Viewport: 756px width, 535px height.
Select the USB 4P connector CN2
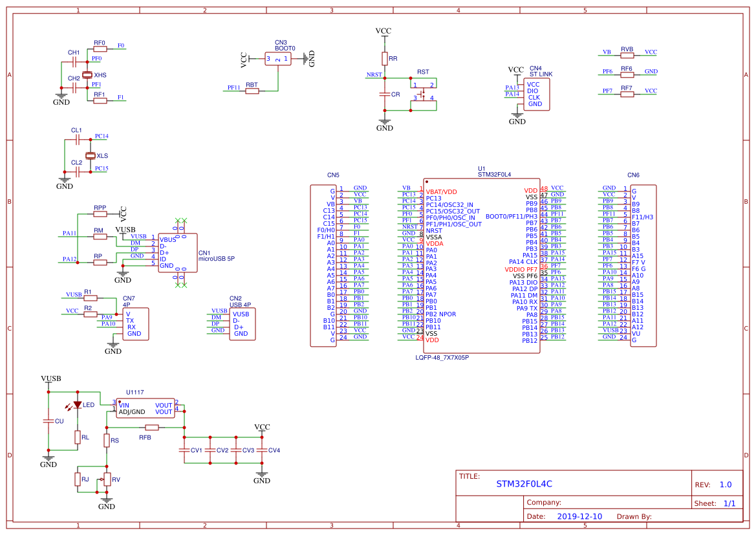pos(242,323)
